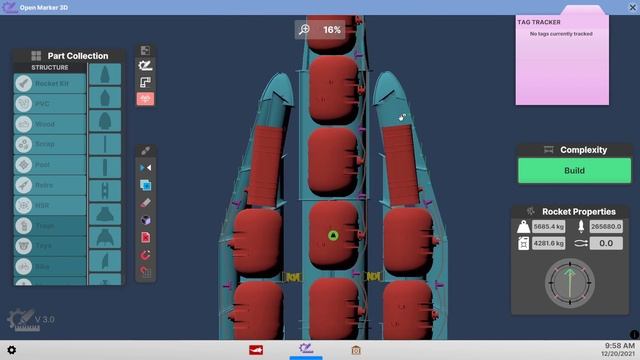
Task: Click the Complexity panel header
Action: click(x=575, y=150)
